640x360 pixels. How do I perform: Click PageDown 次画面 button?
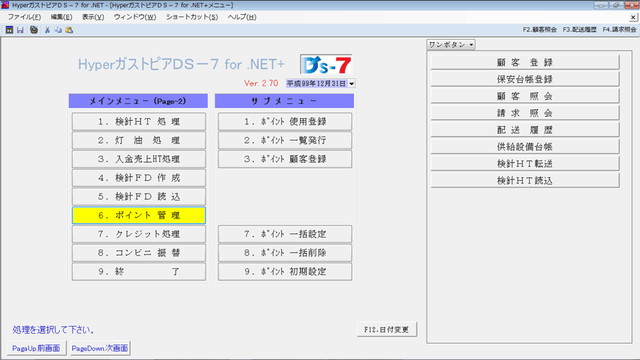coord(100,348)
